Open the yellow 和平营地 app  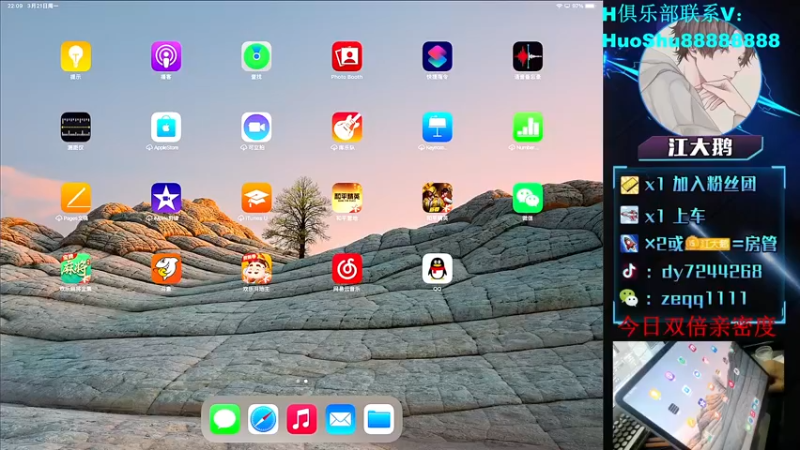pyautogui.click(x=347, y=198)
